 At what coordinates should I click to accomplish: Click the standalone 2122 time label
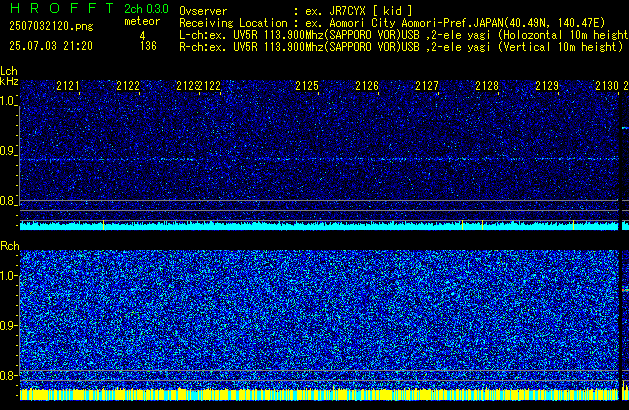128,86
